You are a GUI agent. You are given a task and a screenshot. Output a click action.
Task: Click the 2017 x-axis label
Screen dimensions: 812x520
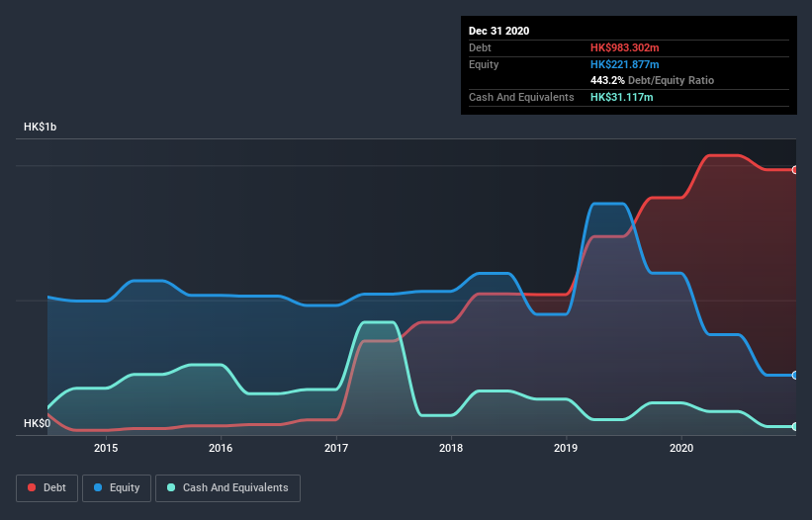pos(336,448)
